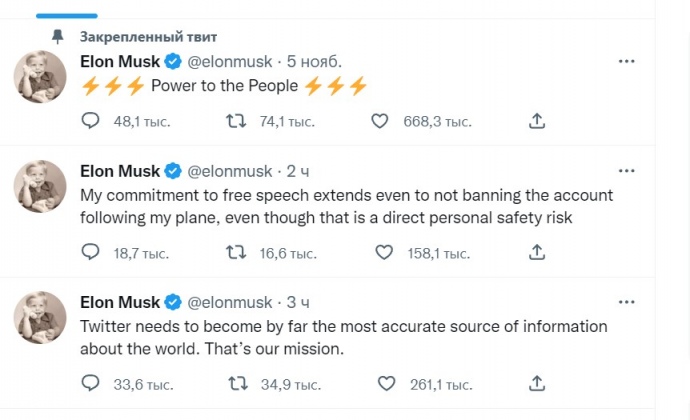Reply to the free speech commitment tweet
690x420 pixels.
(90, 253)
